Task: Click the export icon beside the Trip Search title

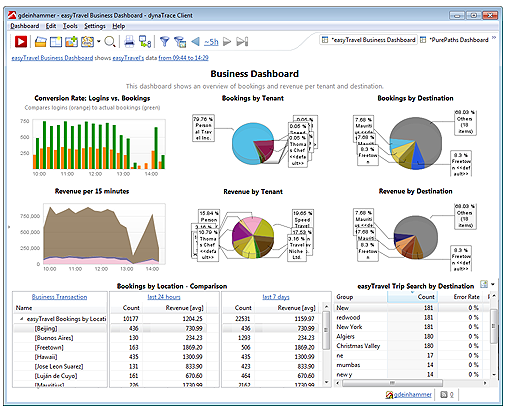Action: click(x=484, y=284)
